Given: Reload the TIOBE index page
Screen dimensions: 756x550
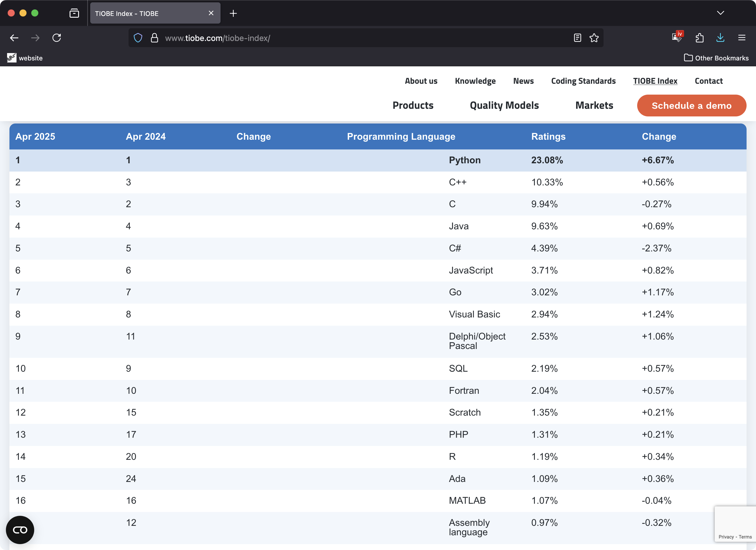Looking at the screenshot, I should [57, 38].
